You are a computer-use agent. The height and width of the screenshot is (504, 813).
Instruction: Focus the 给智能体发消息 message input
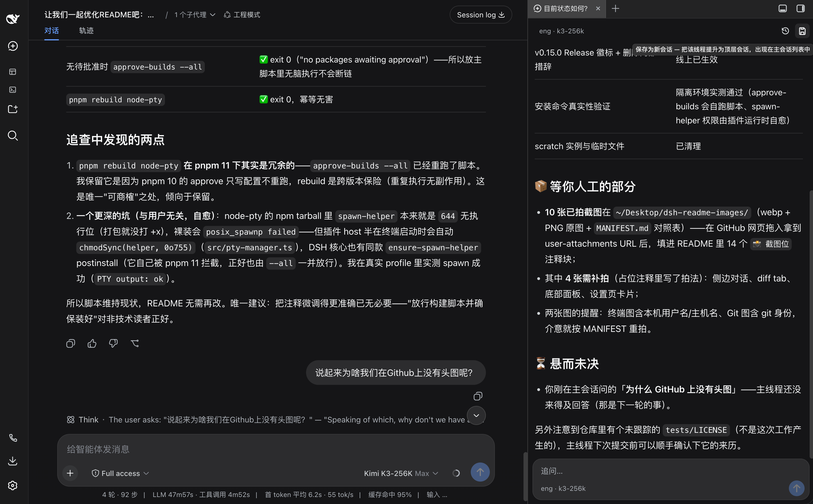point(275,449)
